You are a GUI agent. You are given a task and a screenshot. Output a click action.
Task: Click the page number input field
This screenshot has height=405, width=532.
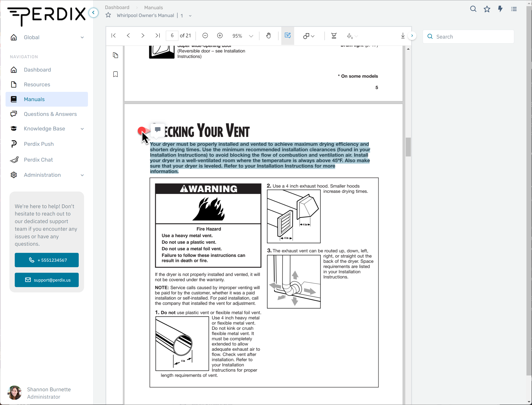[172, 36]
